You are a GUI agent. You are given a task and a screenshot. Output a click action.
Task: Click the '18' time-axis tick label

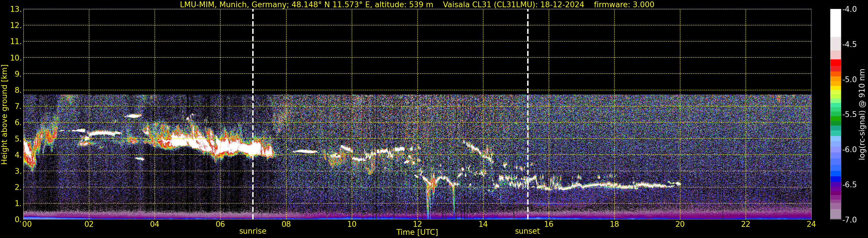pyautogui.click(x=614, y=224)
